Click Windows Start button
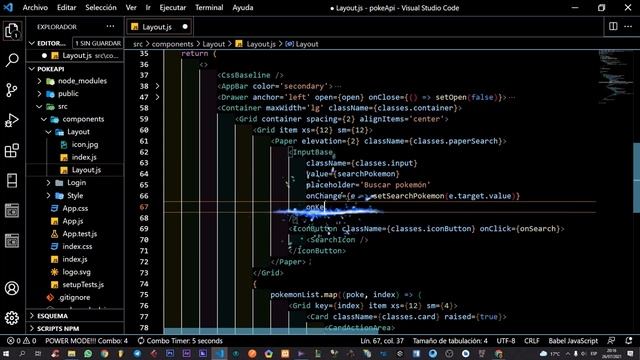The image size is (640, 360). (x=6, y=353)
